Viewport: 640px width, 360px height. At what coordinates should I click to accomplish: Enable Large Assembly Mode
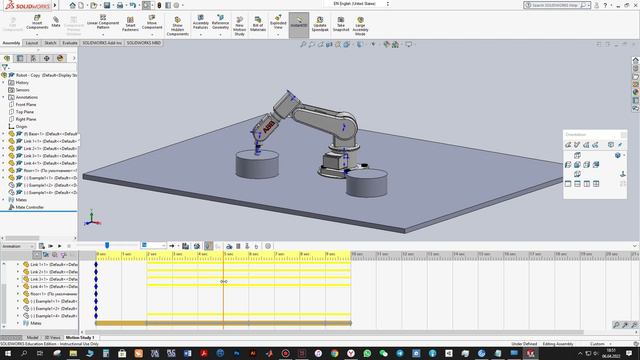tap(360, 26)
